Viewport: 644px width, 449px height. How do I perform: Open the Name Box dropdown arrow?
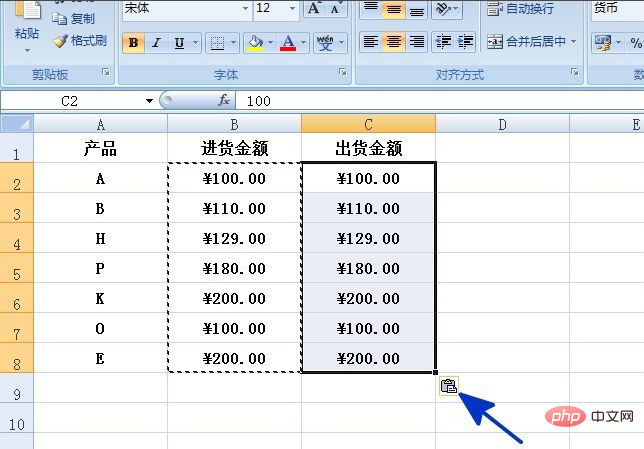click(149, 101)
